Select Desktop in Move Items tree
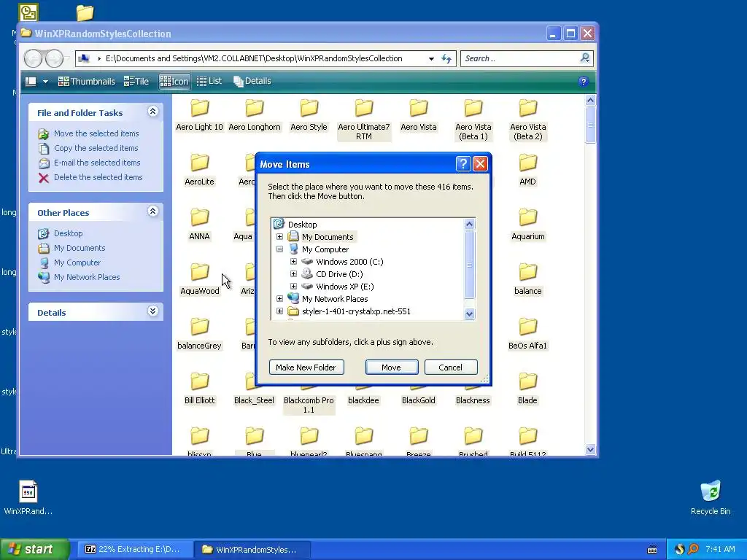 click(x=302, y=225)
